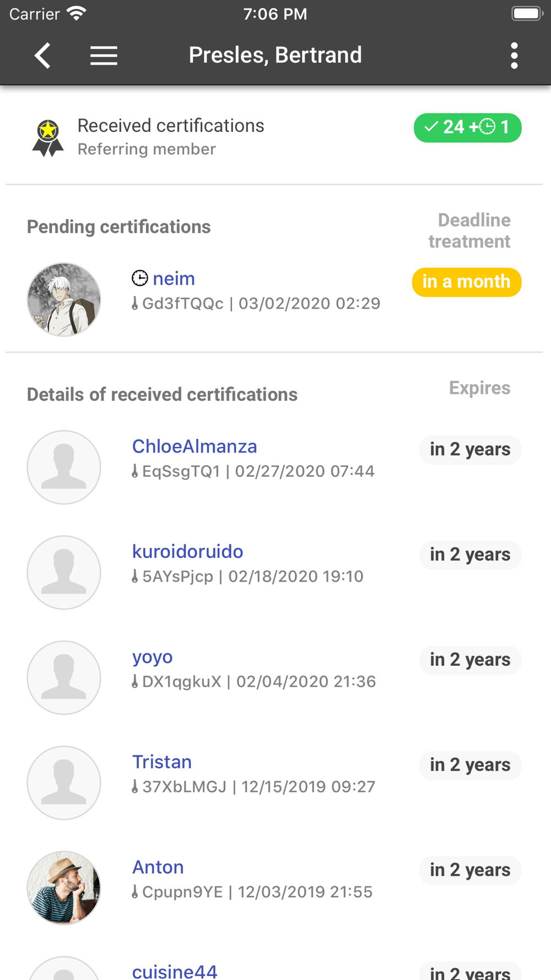Viewport: 551px width, 980px height.
Task: Tap the Received certifications heading
Action: point(171,126)
